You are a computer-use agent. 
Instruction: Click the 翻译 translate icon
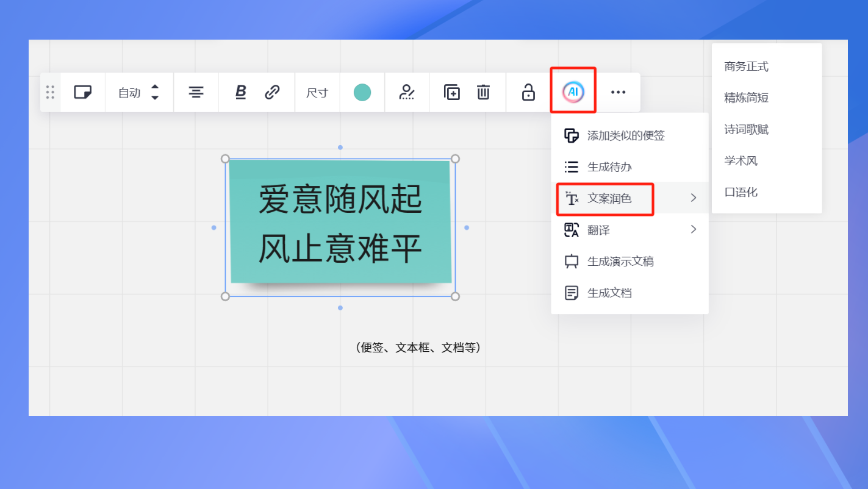coord(572,230)
